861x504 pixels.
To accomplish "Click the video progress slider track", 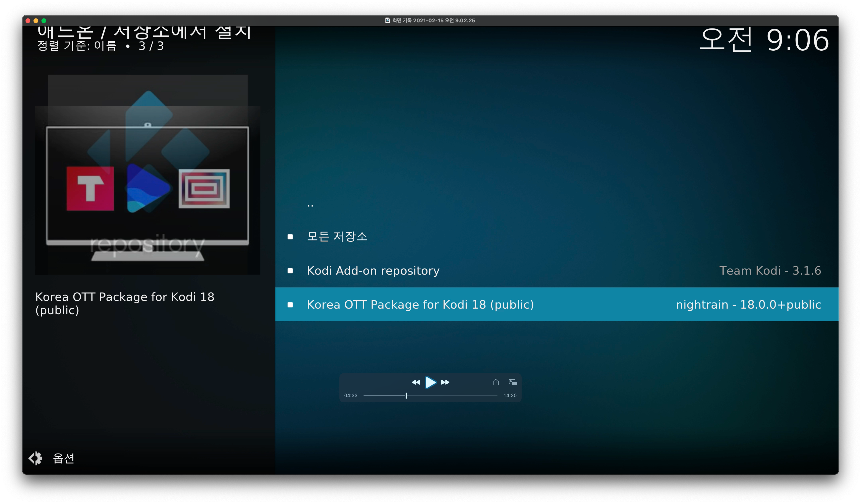I will pyautogui.click(x=451, y=395).
